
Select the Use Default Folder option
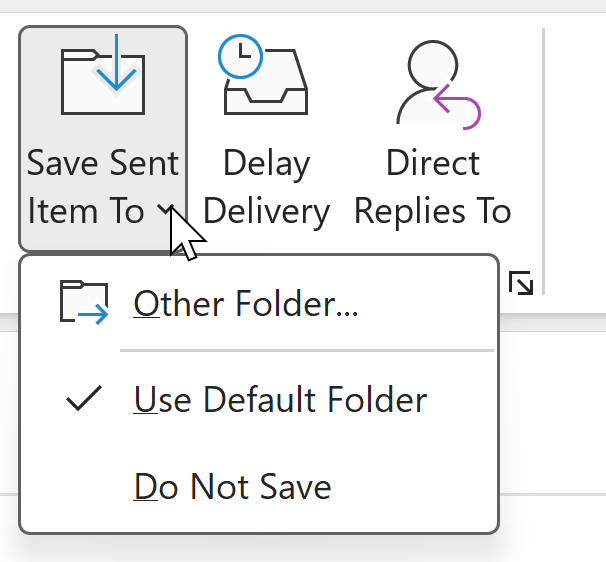(259, 399)
